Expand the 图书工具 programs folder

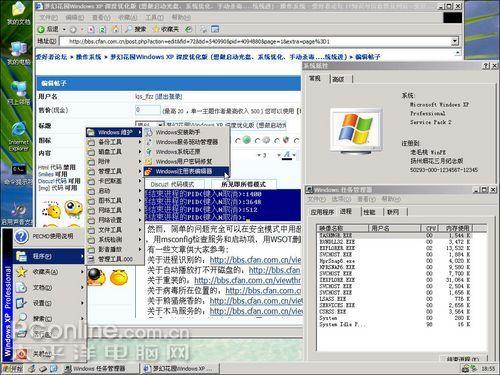tap(115, 201)
